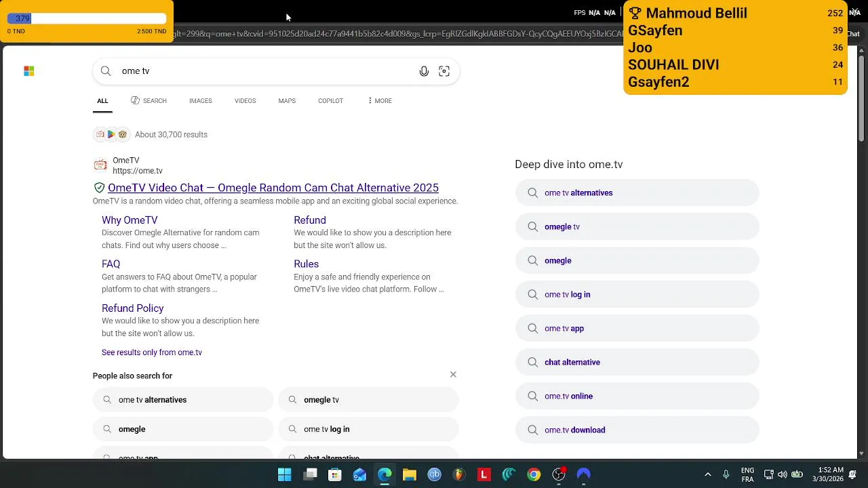Click omegle under People also search for
This screenshot has height=488, width=868.
point(183,429)
